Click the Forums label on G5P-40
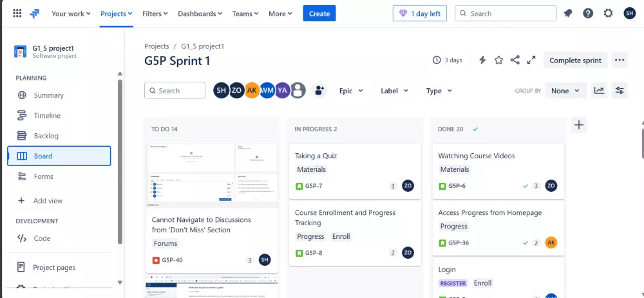The width and height of the screenshot is (644, 298). pos(166,243)
